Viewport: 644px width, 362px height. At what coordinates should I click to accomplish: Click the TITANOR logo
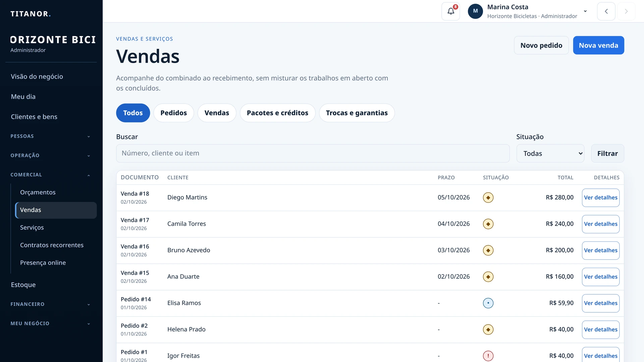[31, 14]
